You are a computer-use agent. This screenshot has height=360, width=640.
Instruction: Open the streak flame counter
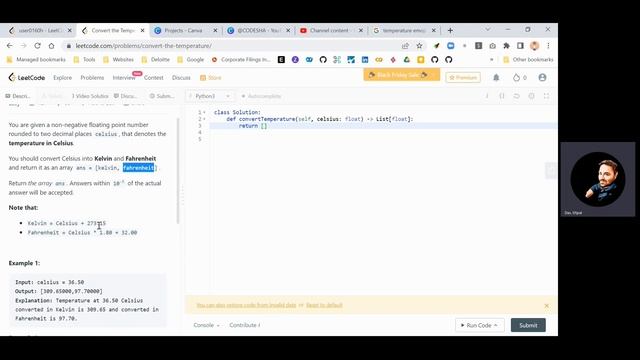520,78
